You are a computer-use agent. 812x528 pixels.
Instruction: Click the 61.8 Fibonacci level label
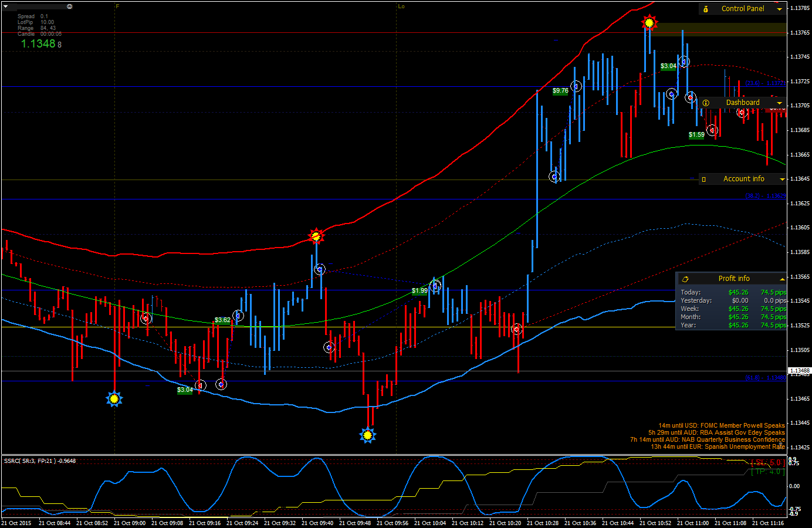click(x=766, y=378)
